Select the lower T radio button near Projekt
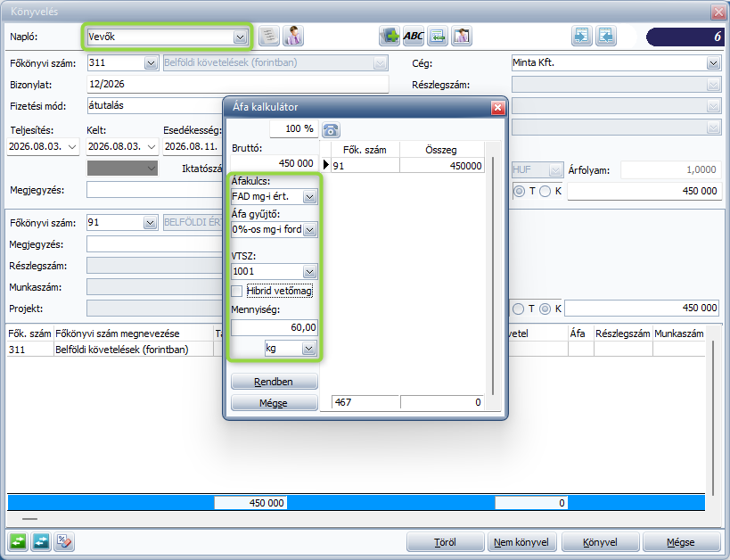The height and width of the screenshot is (560, 730). click(518, 309)
